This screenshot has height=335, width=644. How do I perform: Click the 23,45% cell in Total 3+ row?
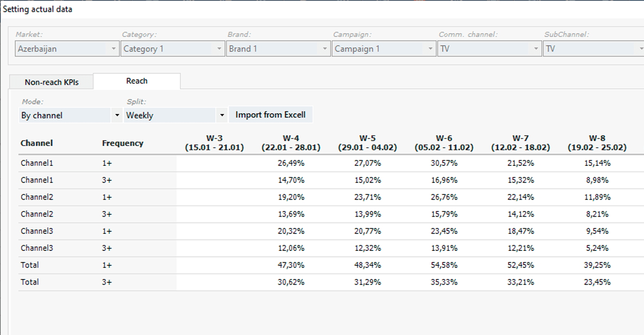coord(597,282)
